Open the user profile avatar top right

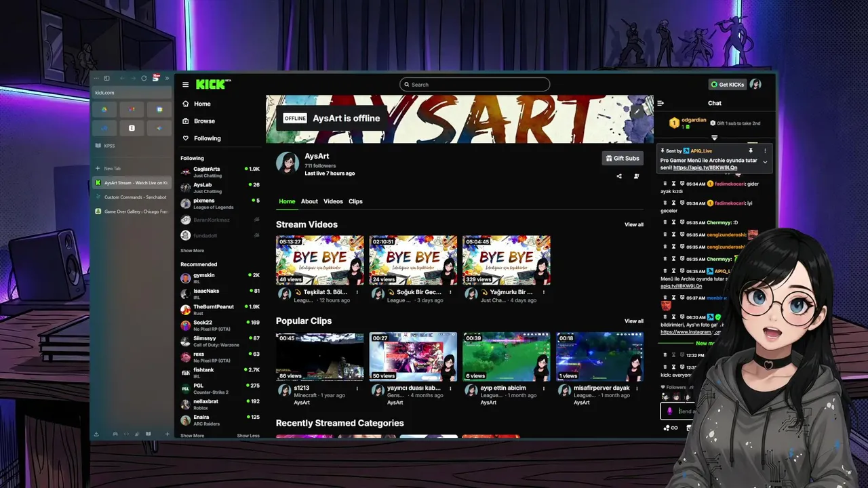click(x=755, y=85)
